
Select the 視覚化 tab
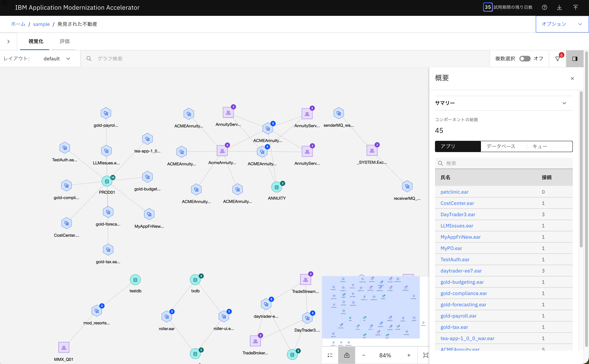(x=36, y=41)
